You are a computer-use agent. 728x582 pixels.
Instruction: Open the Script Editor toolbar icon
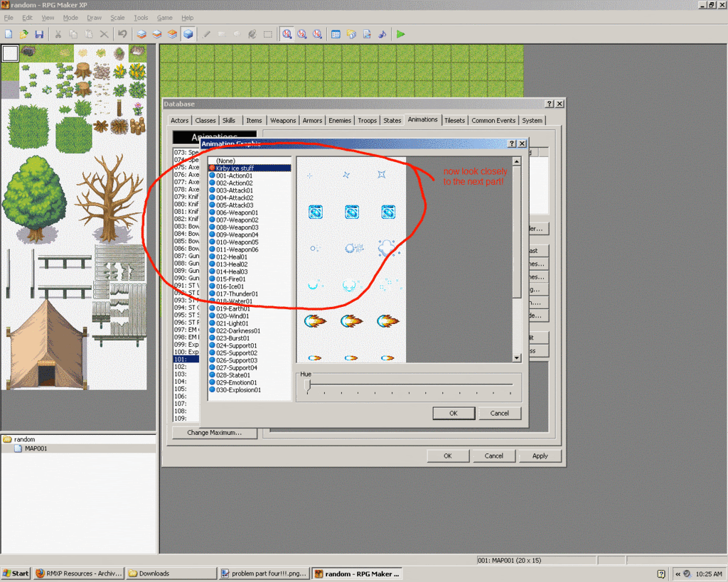(x=367, y=34)
